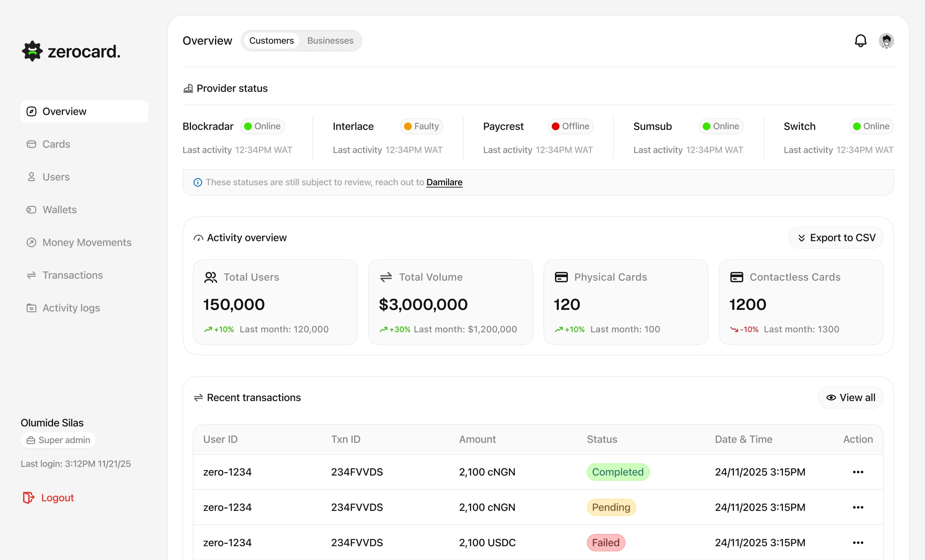Select the Customers segment

coord(272,41)
